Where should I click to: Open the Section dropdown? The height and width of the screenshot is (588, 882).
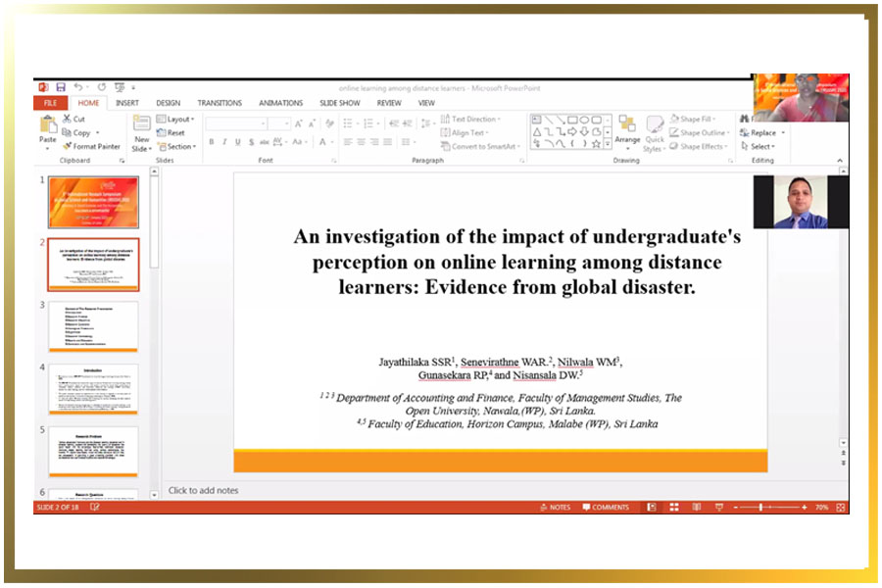176,146
